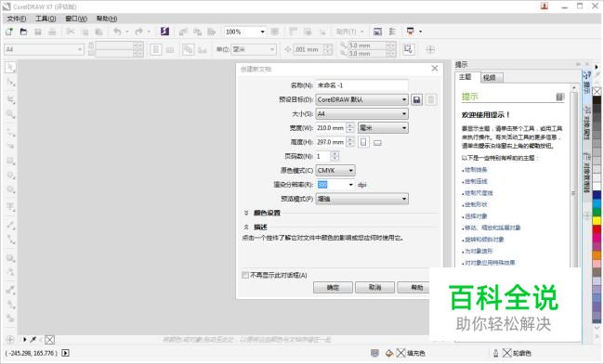
Task: Click the OK button in the dialog
Action: tap(333, 288)
